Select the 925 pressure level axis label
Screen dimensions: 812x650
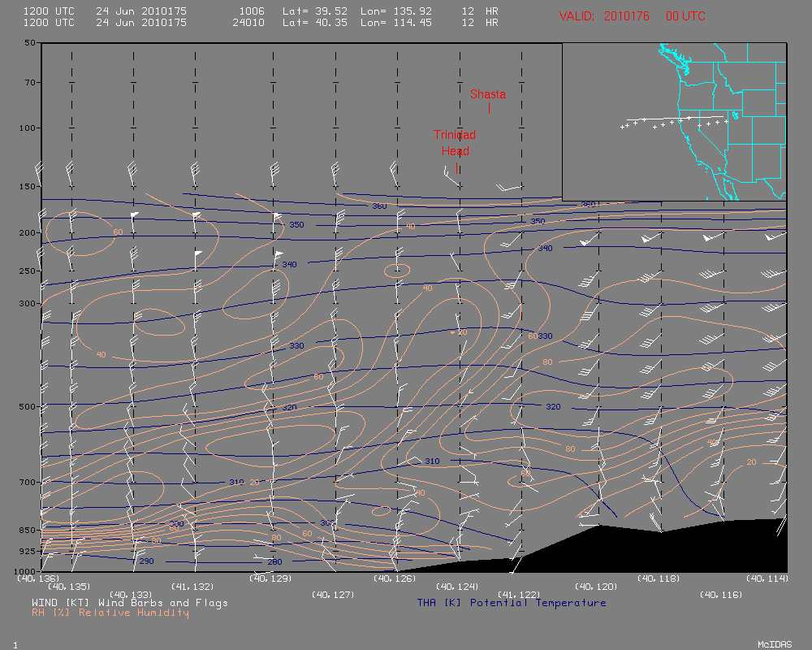coord(28,551)
